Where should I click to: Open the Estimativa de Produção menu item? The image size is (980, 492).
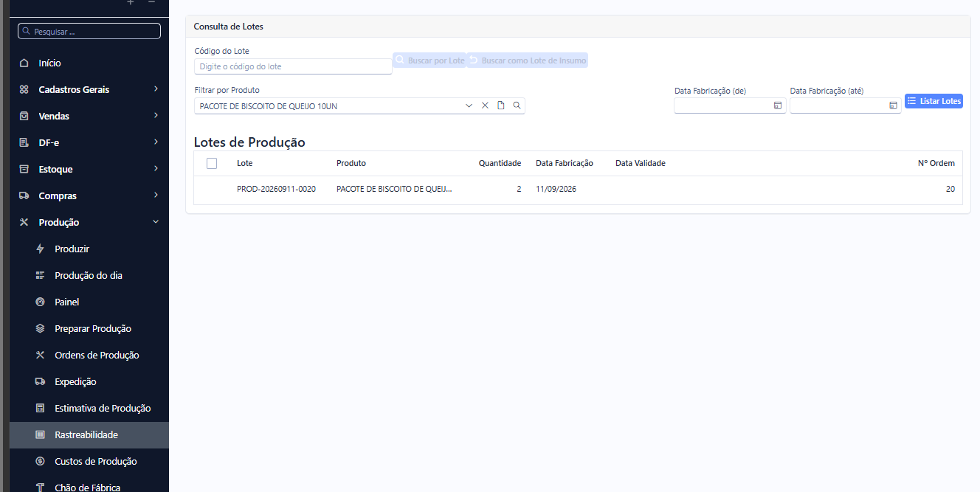tap(89, 409)
